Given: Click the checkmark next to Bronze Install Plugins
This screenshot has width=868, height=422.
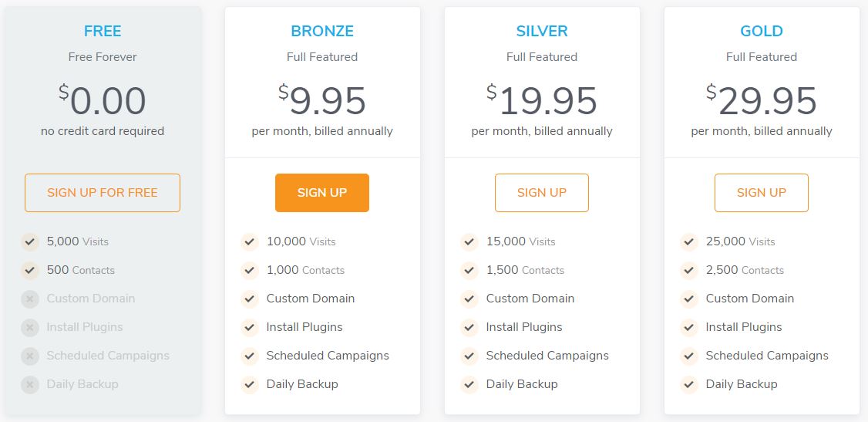Looking at the screenshot, I should [250, 327].
